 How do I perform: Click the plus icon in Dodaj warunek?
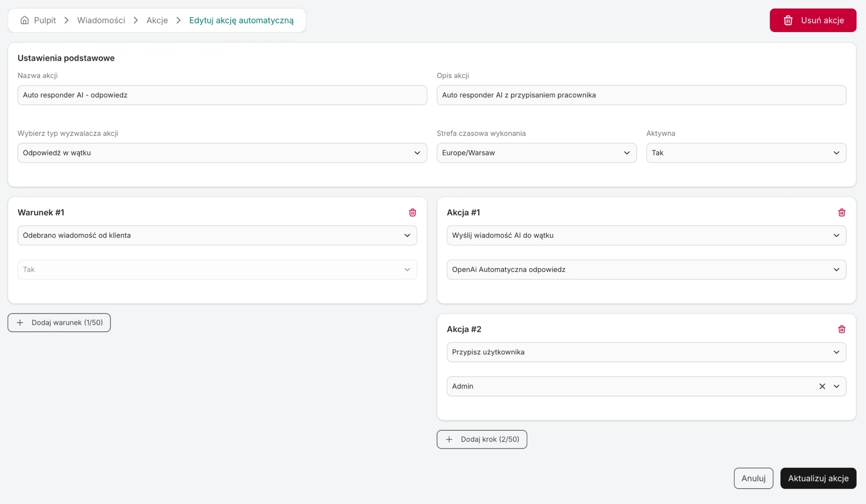20,323
